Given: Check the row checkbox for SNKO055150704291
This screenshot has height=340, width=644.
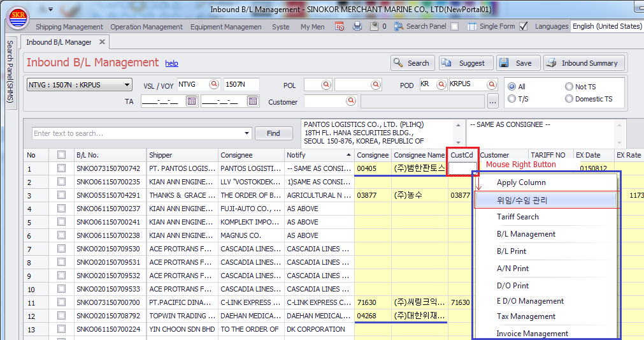Looking at the screenshot, I should pyautogui.click(x=61, y=195).
